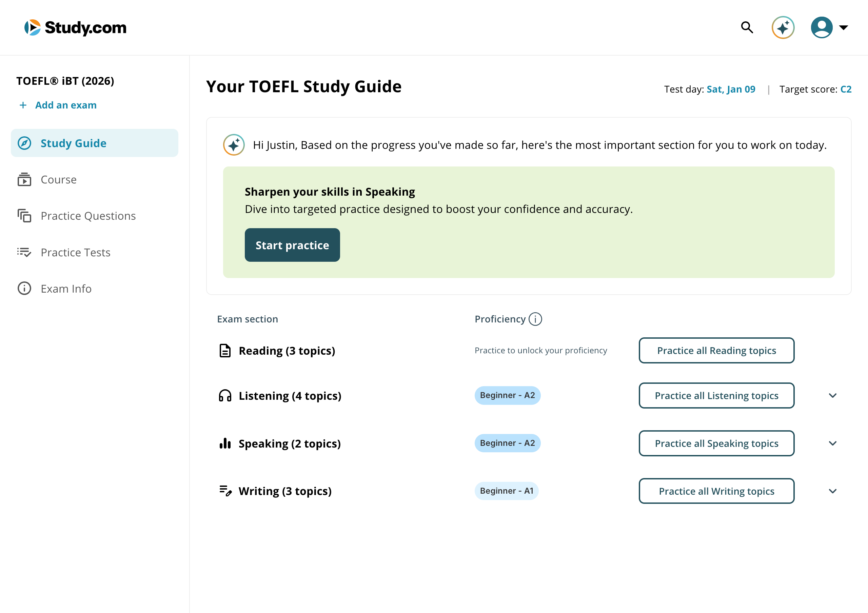Open Exam Info in sidebar

66,289
